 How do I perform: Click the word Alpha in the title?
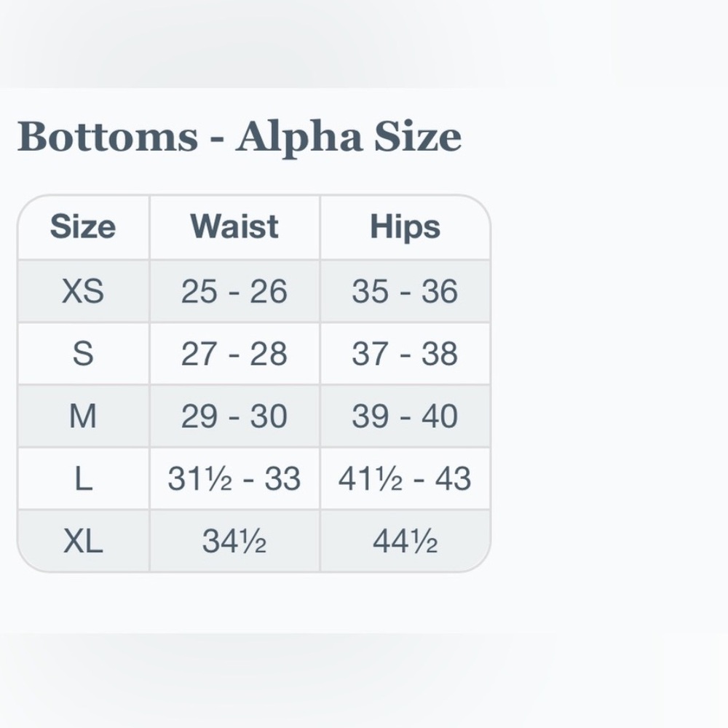[x=299, y=138]
